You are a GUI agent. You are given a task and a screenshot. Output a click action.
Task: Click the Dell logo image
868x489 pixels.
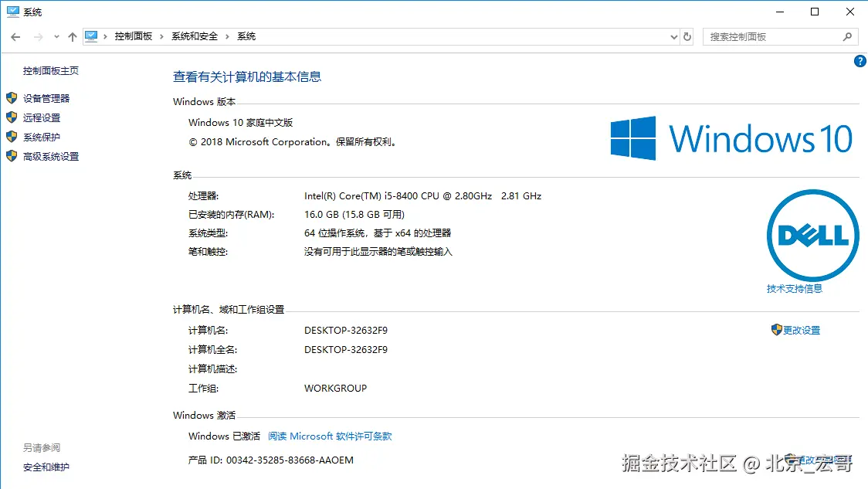(812, 236)
